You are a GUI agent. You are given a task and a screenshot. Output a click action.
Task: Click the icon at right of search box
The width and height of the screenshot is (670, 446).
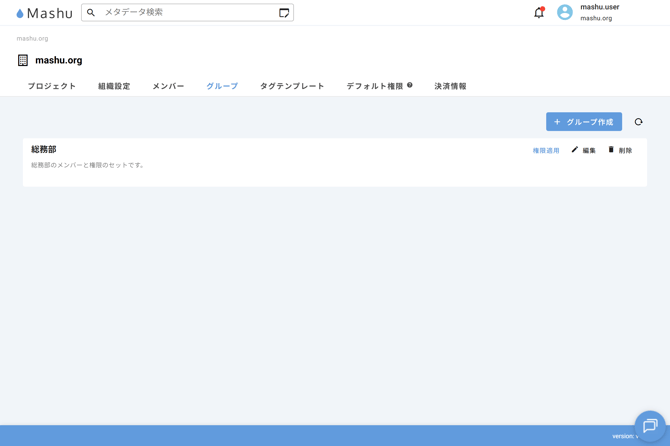[x=284, y=13]
